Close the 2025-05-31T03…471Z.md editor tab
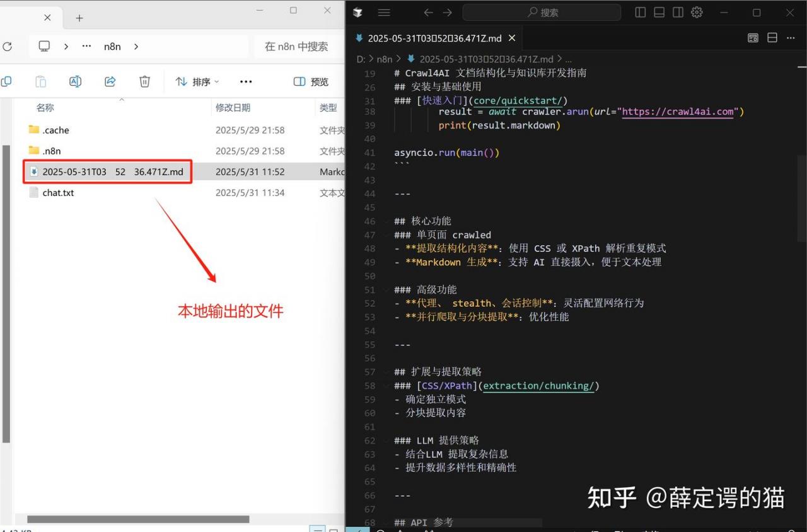 pyautogui.click(x=512, y=38)
